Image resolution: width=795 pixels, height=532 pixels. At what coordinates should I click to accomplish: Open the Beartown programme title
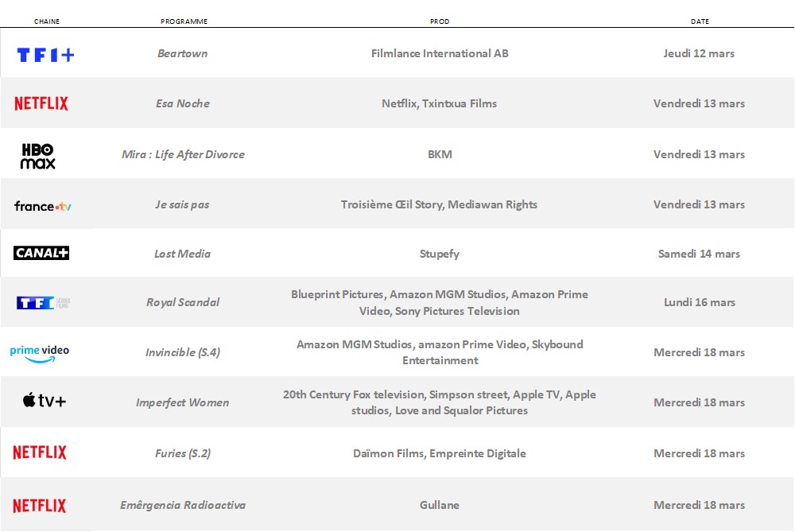click(182, 54)
